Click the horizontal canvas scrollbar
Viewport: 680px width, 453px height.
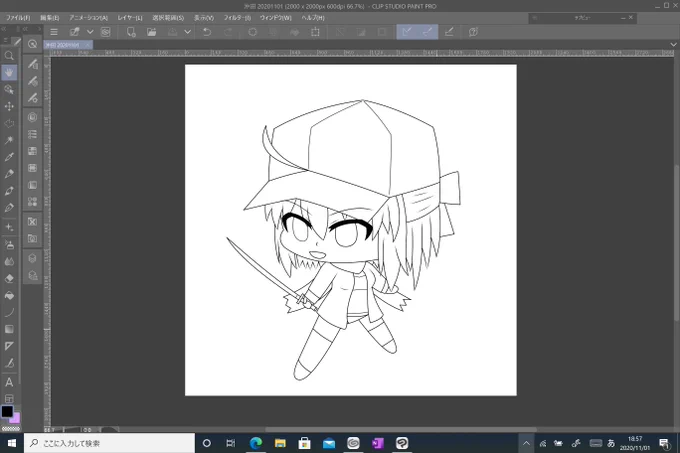coord(401,430)
